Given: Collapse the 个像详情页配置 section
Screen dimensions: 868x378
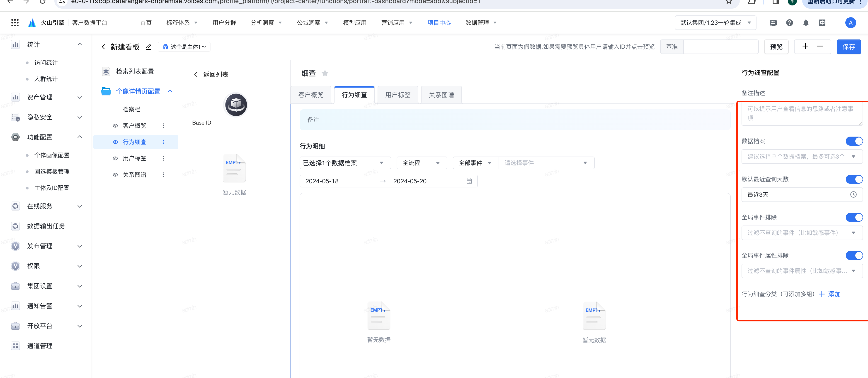Looking at the screenshot, I should click(x=170, y=91).
